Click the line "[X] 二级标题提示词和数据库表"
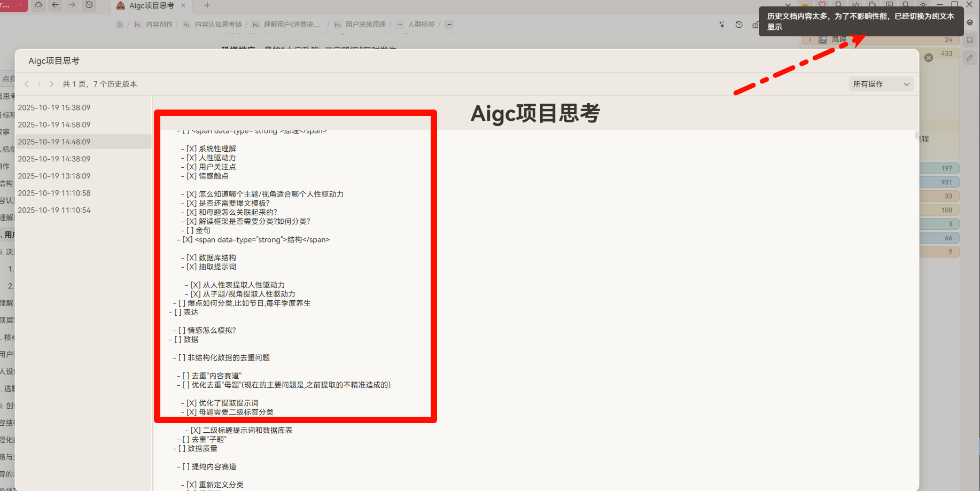The width and height of the screenshot is (980, 491). [238, 430]
